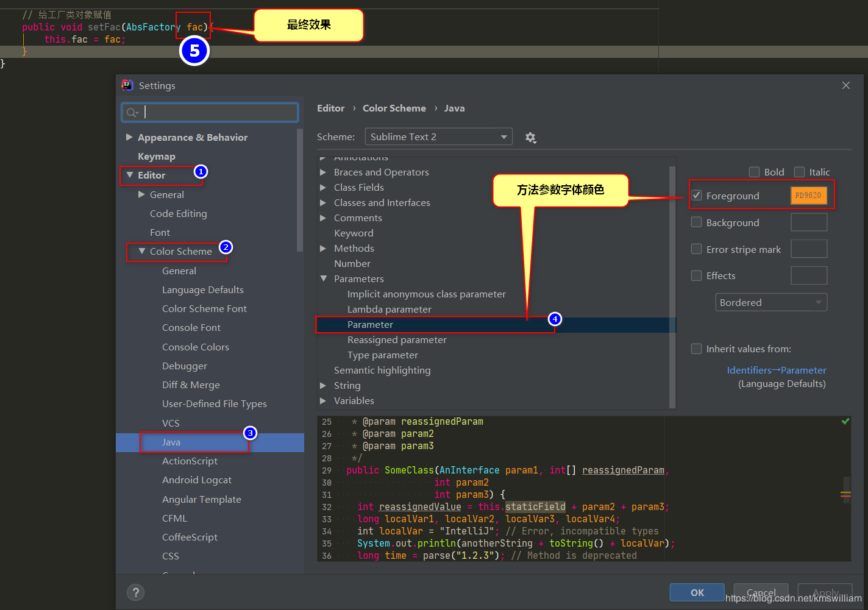This screenshot has height=610, width=868.
Task: Click the search magnifier icon in Settings
Action: pos(132,112)
